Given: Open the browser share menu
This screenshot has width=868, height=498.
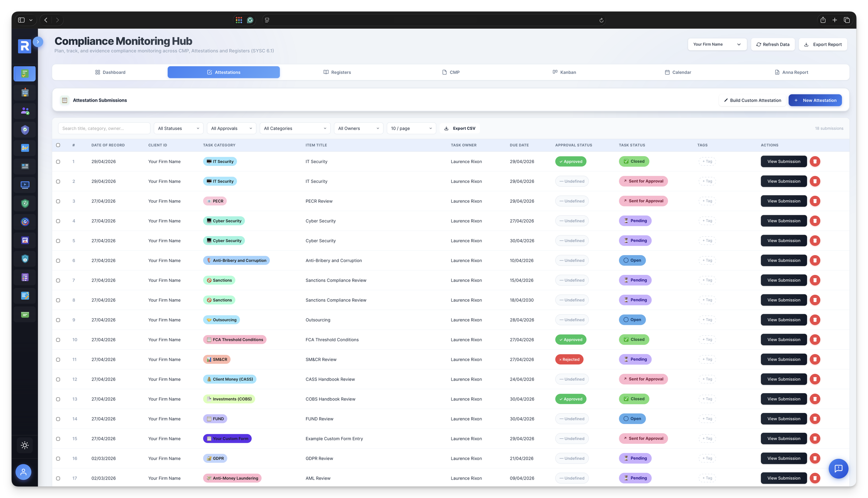Looking at the screenshot, I should pyautogui.click(x=823, y=20).
